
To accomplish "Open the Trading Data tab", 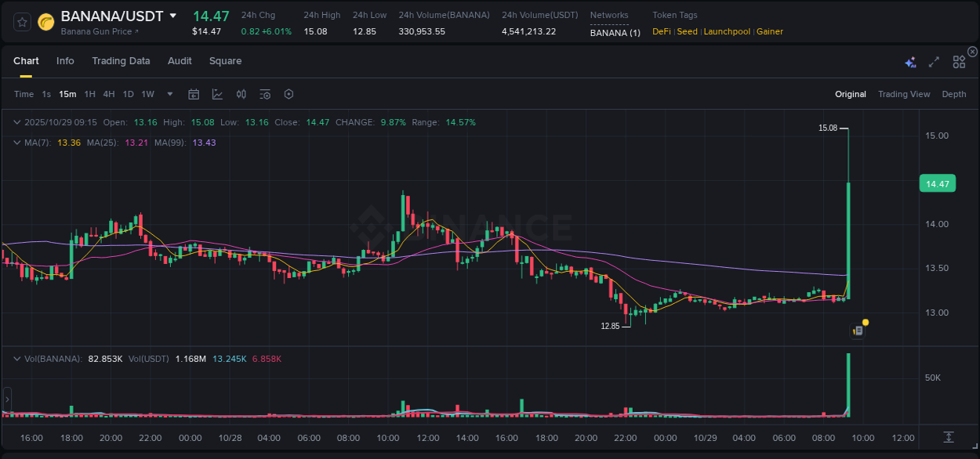I will point(121,60).
